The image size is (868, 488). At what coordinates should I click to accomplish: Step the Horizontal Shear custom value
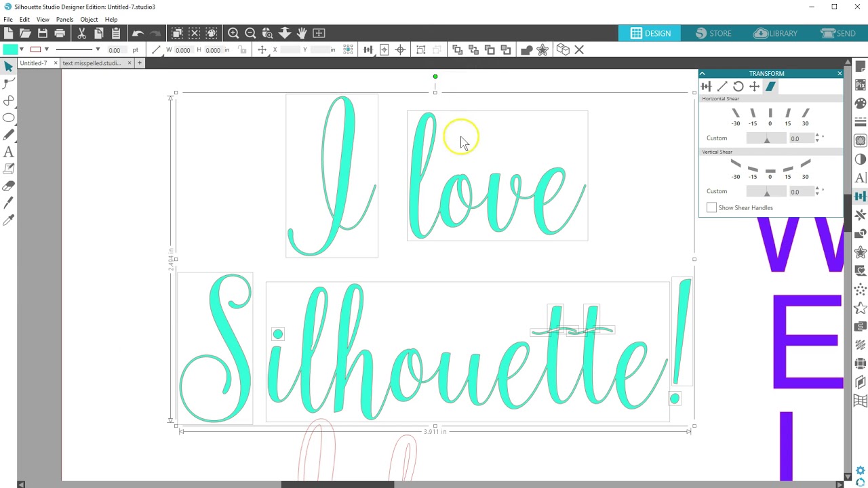tap(818, 138)
